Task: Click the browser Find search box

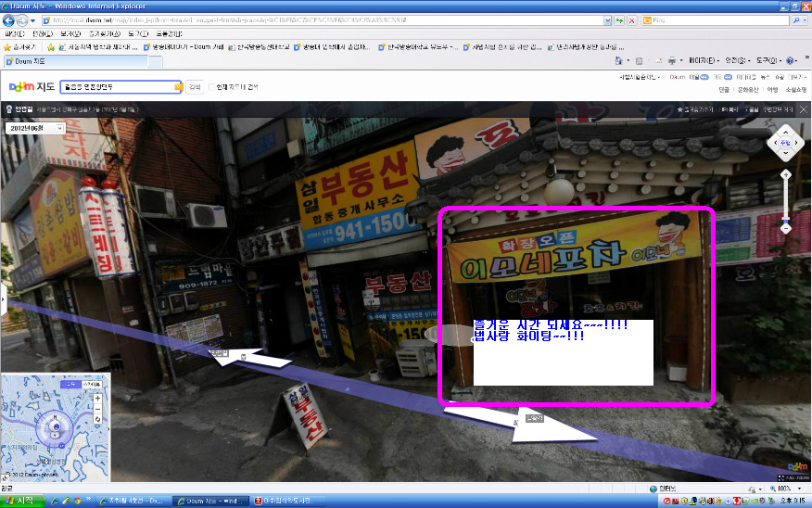Action: pyautogui.click(x=716, y=20)
